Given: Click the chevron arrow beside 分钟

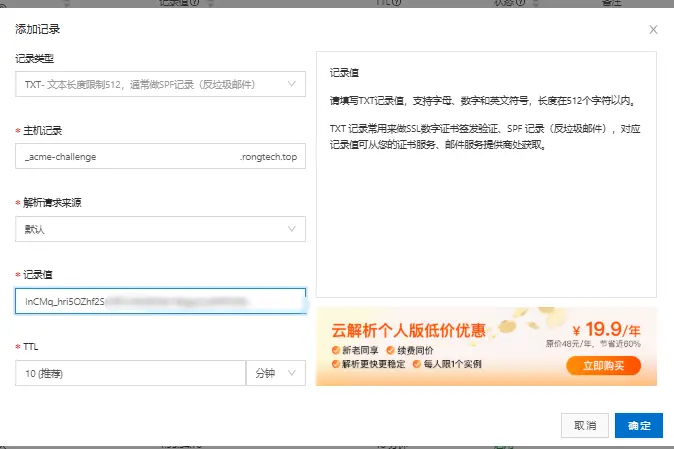Looking at the screenshot, I should [x=292, y=373].
